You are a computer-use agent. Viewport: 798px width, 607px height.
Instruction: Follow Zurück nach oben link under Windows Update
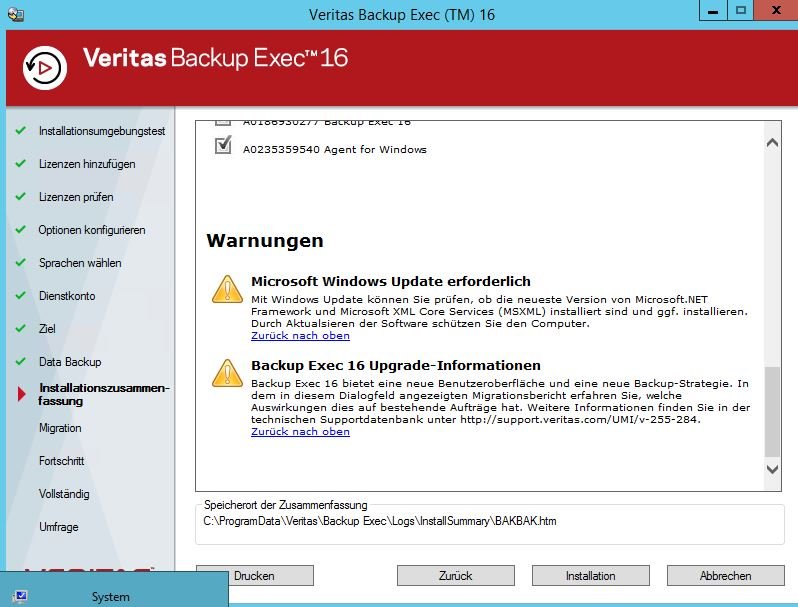300,336
